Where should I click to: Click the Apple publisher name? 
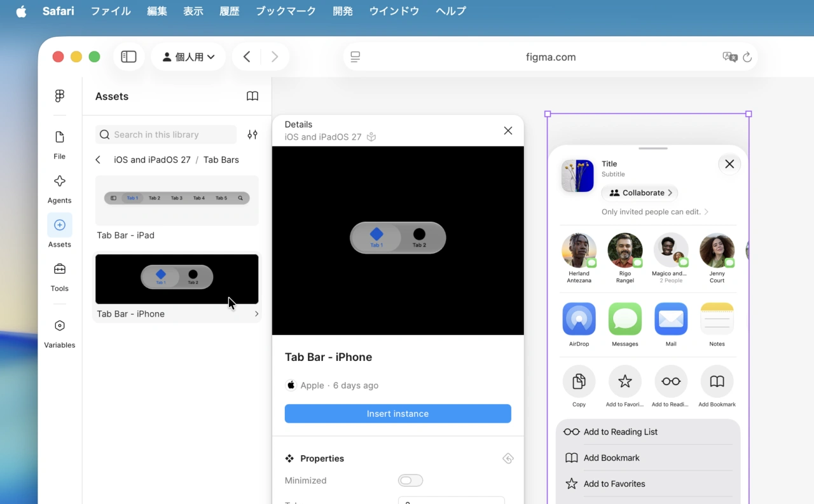click(x=312, y=385)
